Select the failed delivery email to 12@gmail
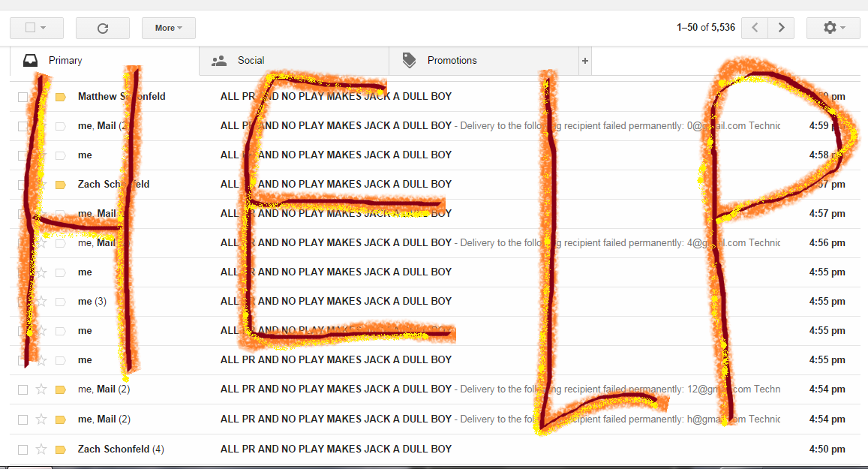 pos(23,389)
